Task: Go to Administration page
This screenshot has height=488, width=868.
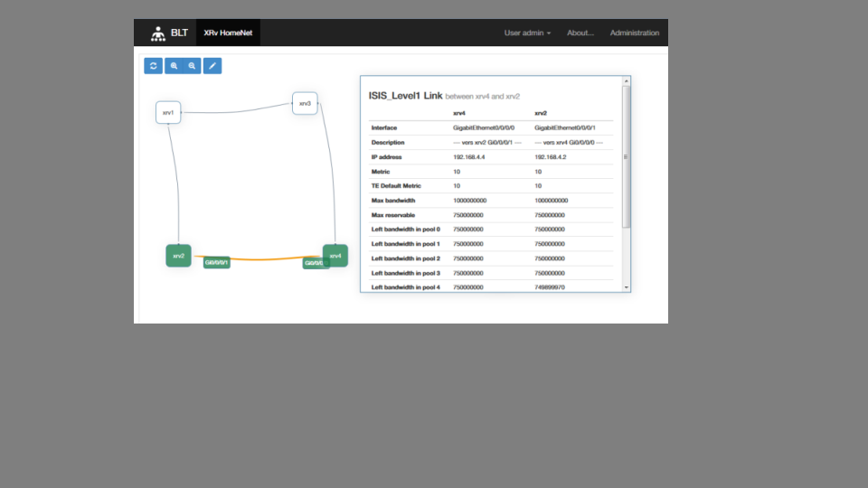Action: [635, 33]
